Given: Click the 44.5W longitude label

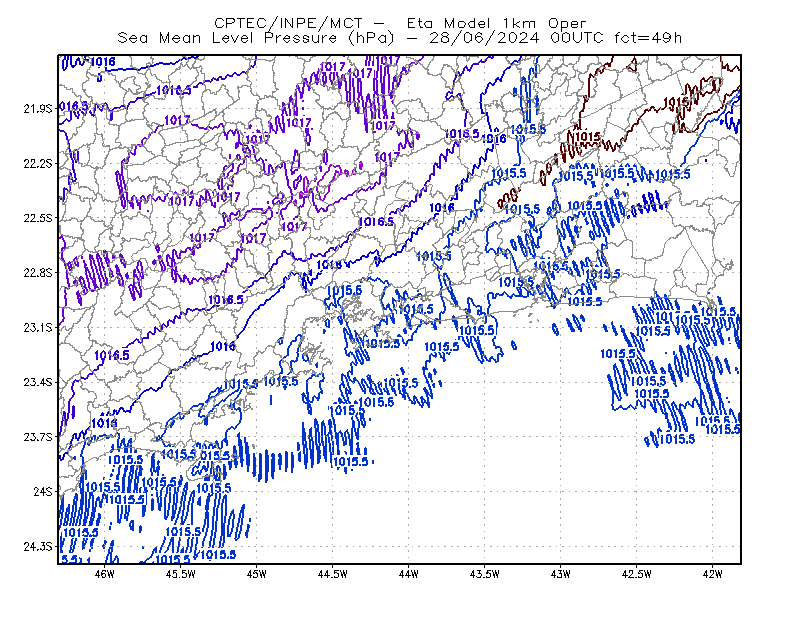Looking at the screenshot, I should tap(333, 574).
